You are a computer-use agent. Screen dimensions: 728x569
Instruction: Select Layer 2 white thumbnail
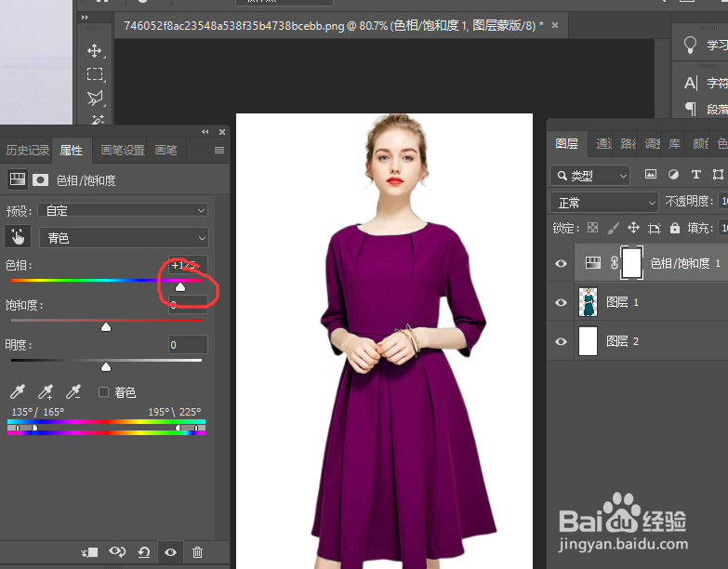[x=588, y=341]
